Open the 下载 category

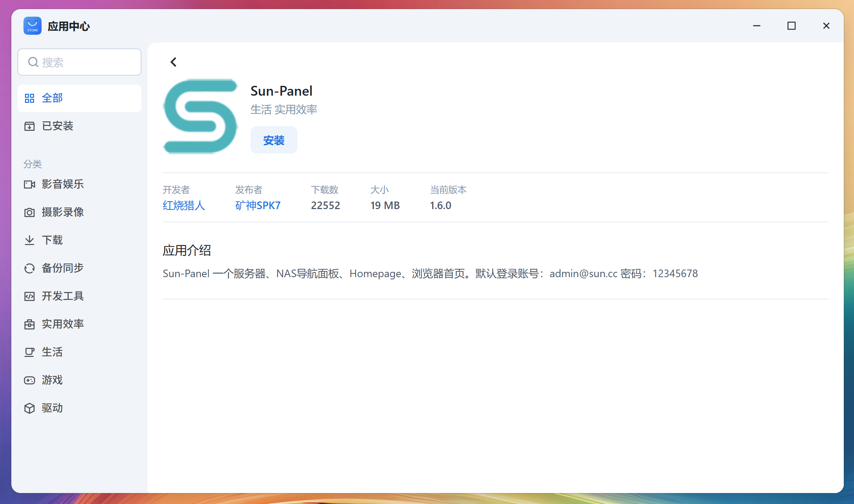pos(52,240)
